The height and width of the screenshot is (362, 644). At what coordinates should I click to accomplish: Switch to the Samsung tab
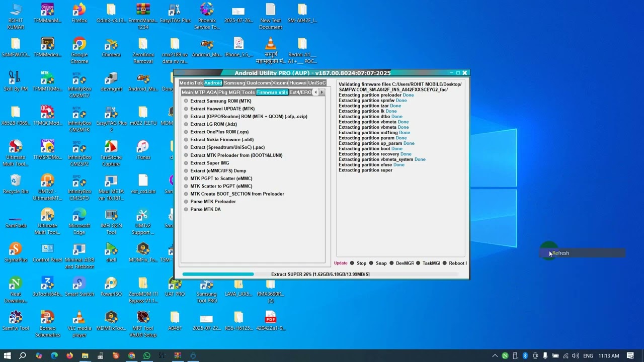click(234, 83)
